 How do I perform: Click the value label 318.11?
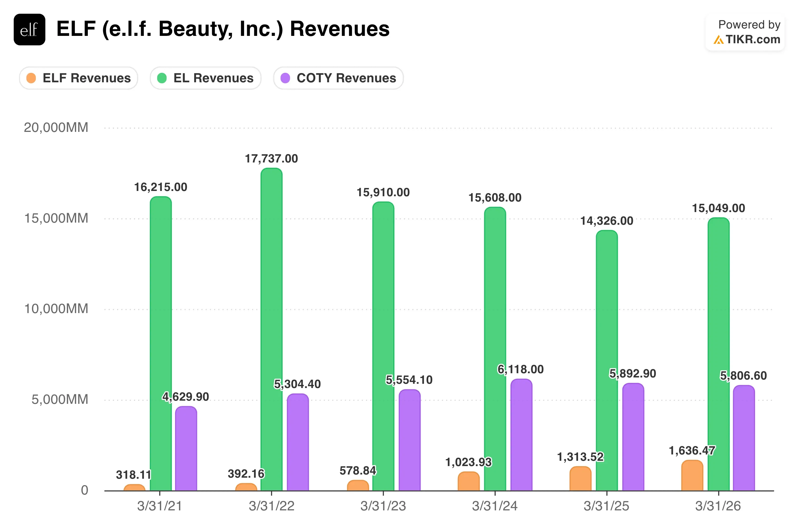point(134,475)
